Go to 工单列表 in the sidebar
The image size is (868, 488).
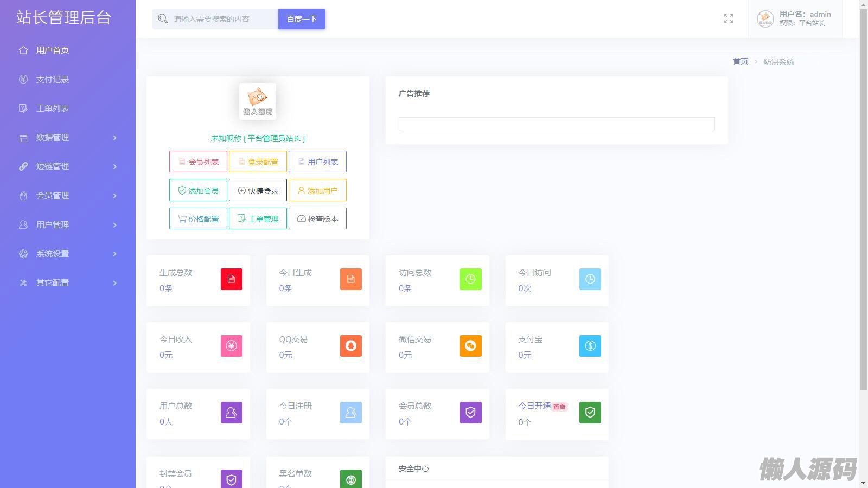pyautogui.click(x=52, y=108)
